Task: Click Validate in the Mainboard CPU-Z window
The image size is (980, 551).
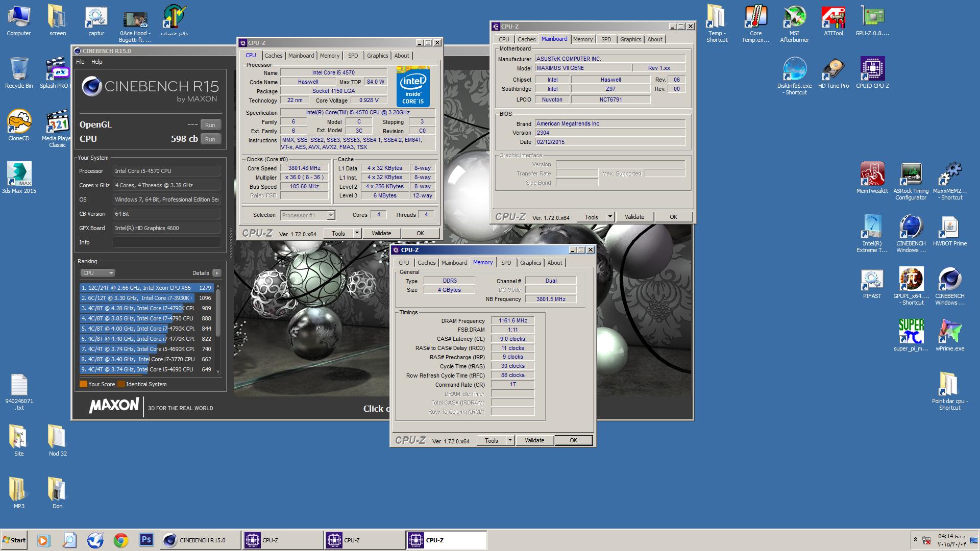Action: tap(634, 217)
